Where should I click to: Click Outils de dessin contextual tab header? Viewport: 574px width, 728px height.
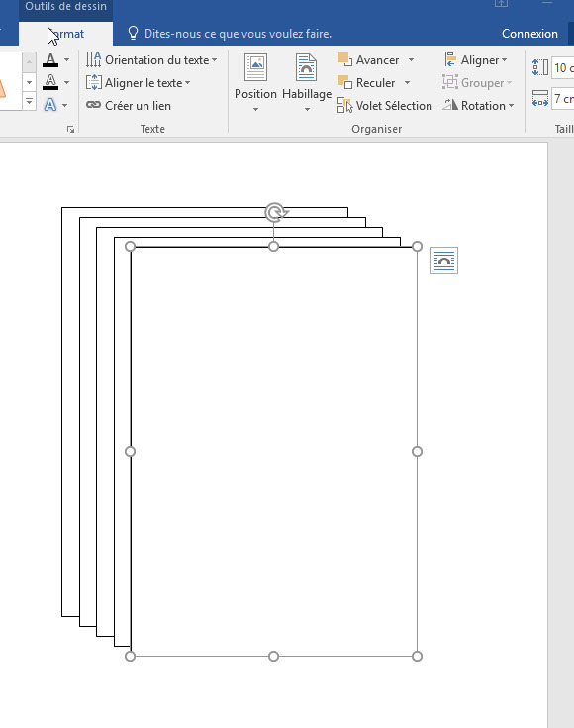(66, 7)
